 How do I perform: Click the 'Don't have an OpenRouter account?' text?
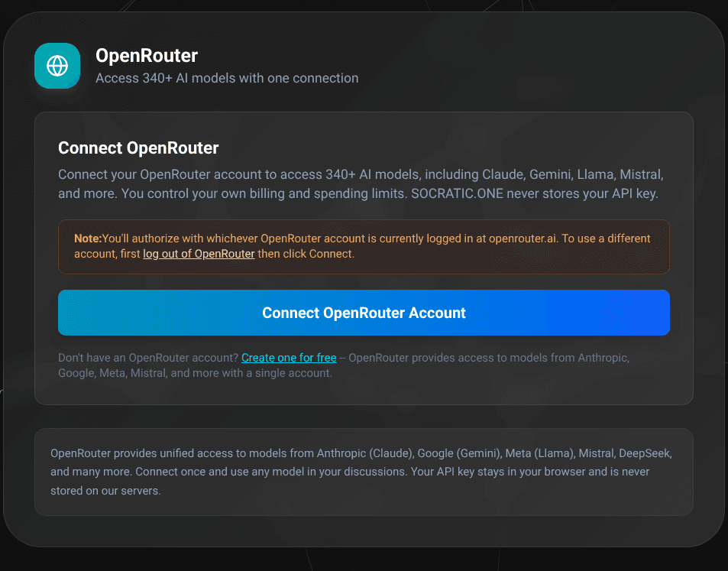tap(148, 358)
